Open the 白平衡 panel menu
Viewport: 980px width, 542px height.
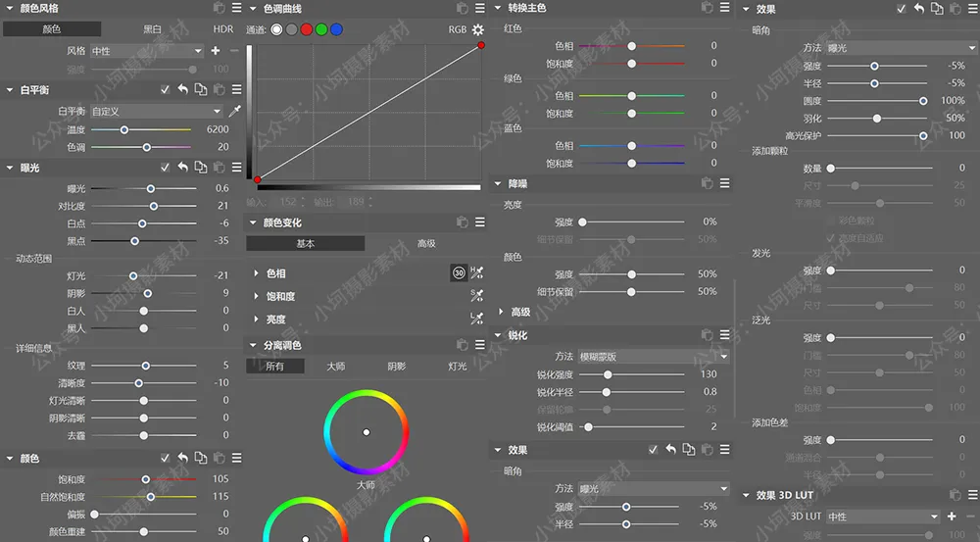tap(237, 89)
